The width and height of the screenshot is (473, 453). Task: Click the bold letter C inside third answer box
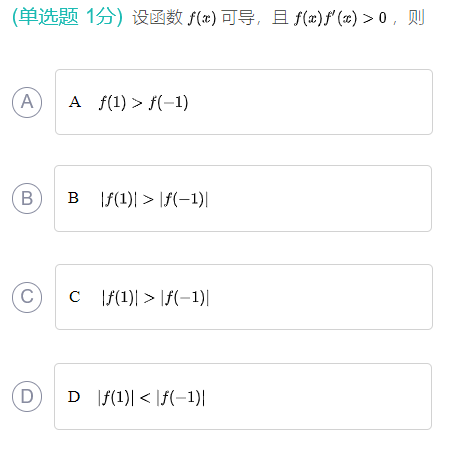75,297
